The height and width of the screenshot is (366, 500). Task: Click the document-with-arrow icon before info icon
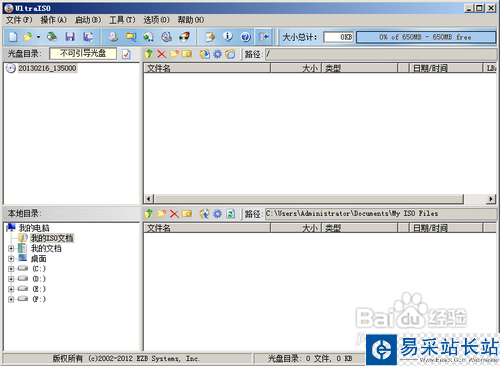click(x=210, y=37)
